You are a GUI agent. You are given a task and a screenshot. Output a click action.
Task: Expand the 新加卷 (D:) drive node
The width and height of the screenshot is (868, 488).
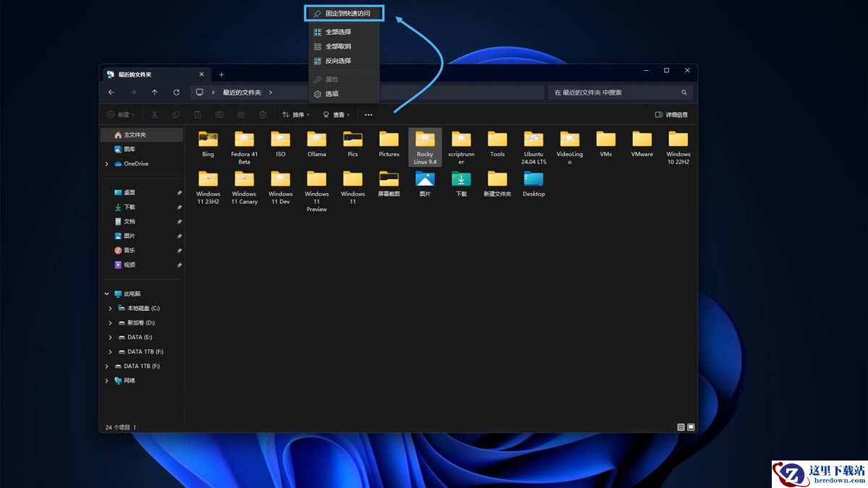[111, 322]
